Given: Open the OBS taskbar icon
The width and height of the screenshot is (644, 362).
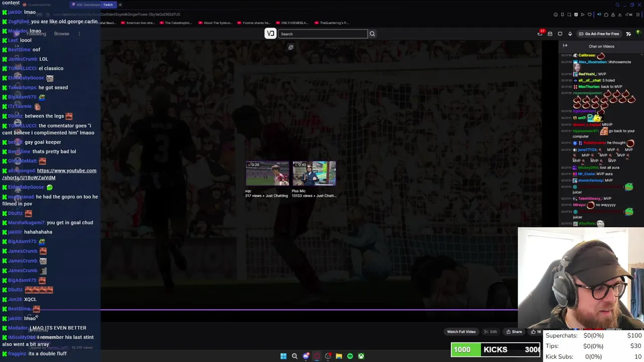Looking at the screenshot, I should click(x=328, y=356).
